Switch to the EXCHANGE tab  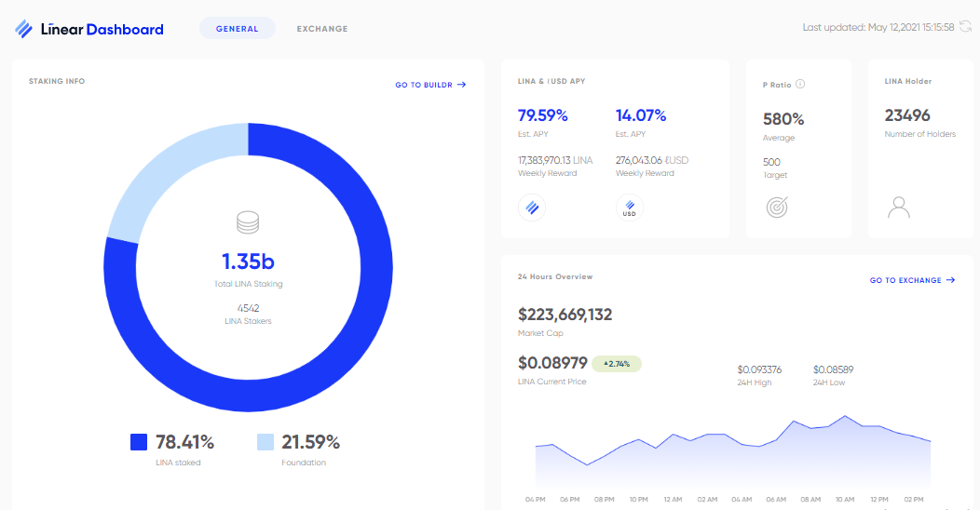click(x=322, y=29)
